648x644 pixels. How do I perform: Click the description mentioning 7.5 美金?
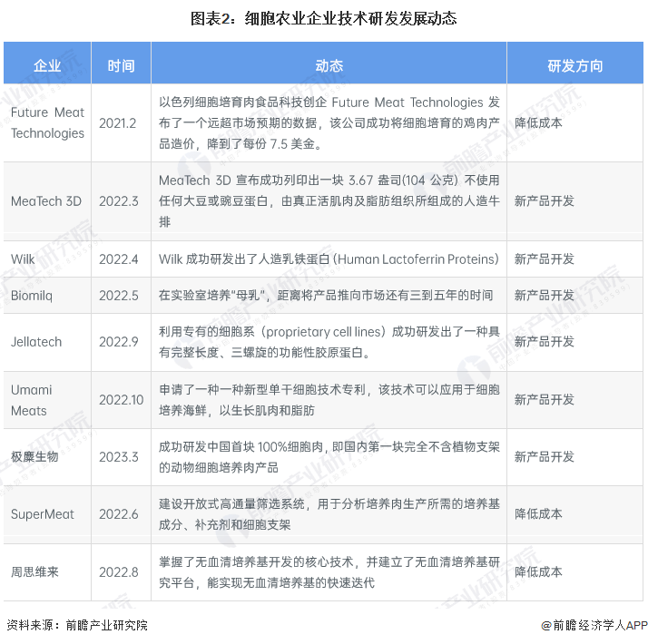pyautogui.click(x=329, y=123)
